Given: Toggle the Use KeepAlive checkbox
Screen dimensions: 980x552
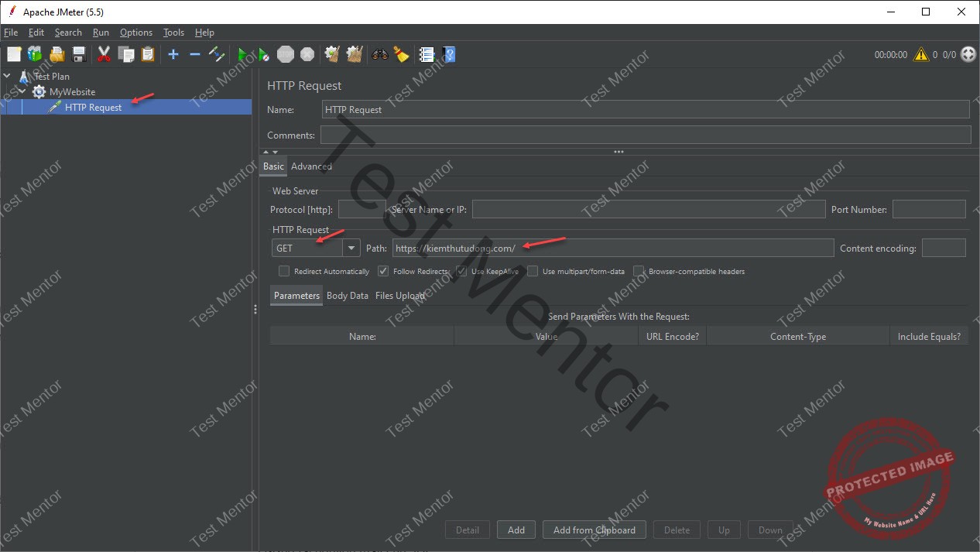Looking at the screenshot, I should 461,272.
